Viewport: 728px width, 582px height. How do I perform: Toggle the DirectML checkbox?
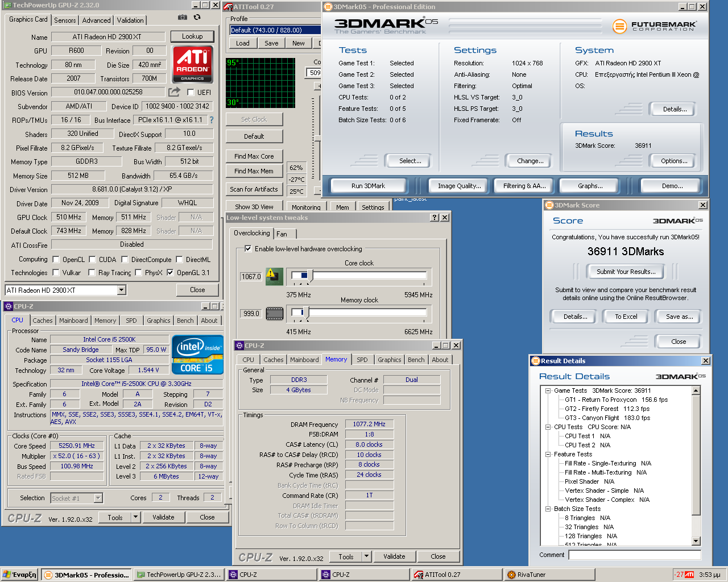click(x=179, y=259)
